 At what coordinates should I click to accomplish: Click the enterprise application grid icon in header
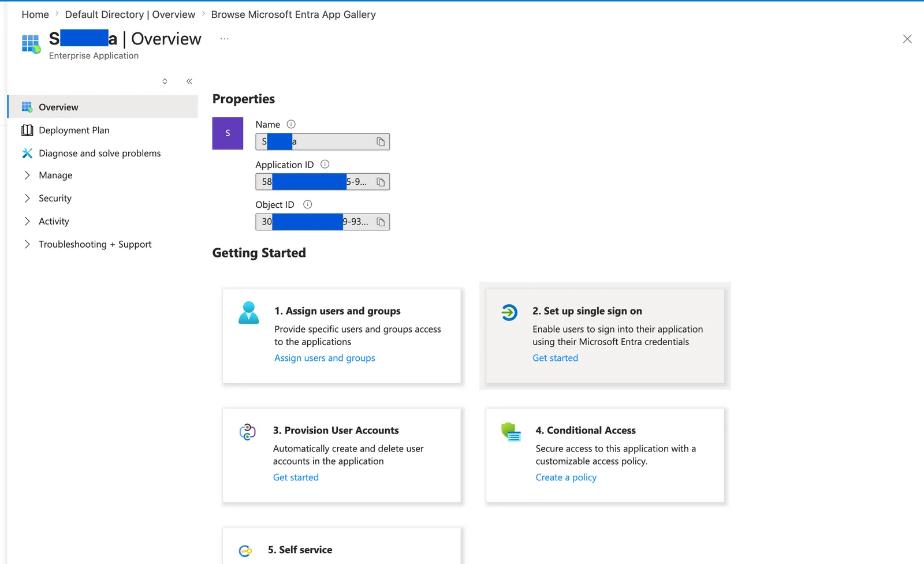[x=31, y=44]
